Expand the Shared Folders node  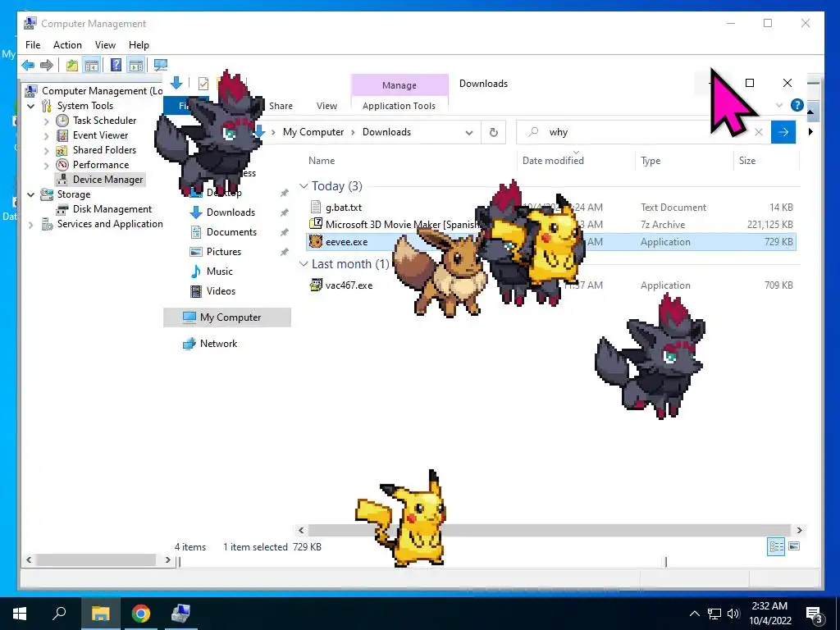pos(47,151)
